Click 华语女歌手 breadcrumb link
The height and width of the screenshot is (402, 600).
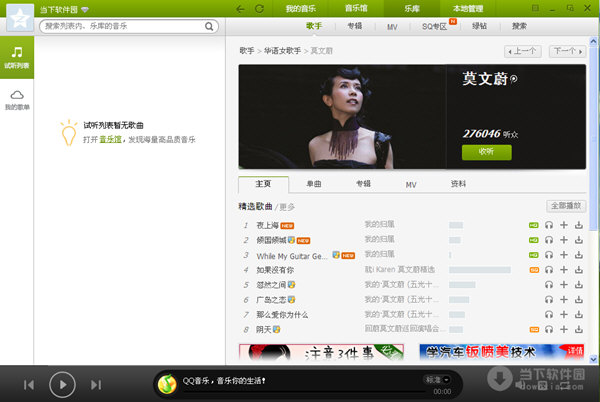(x=282, y=51)
